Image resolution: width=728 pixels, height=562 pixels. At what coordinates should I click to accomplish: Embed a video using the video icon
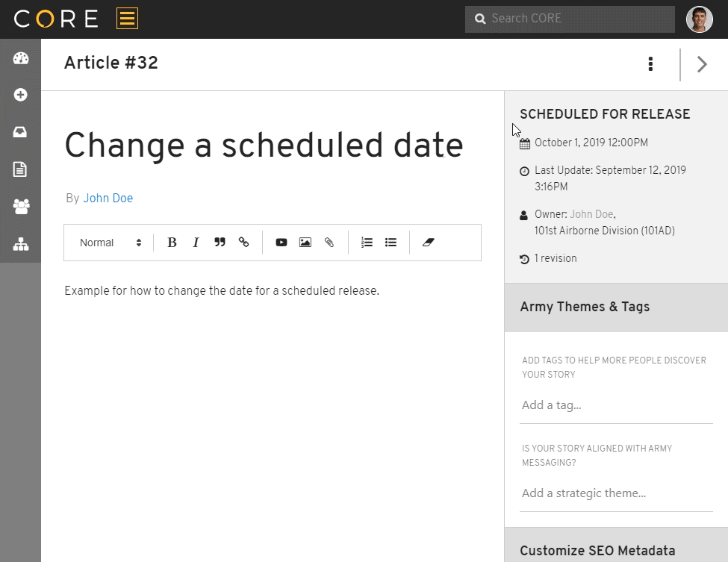tap(281, 243)
